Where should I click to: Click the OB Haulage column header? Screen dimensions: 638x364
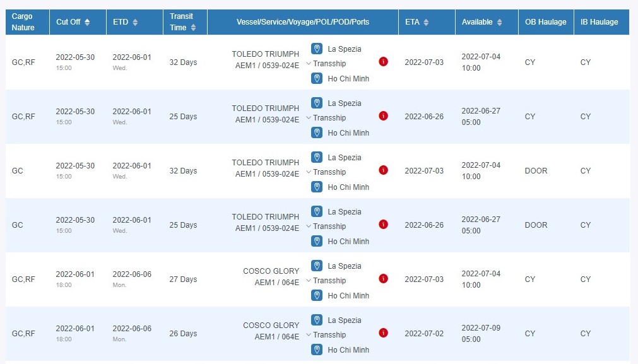pyautogui.click(x=545, y=22)
